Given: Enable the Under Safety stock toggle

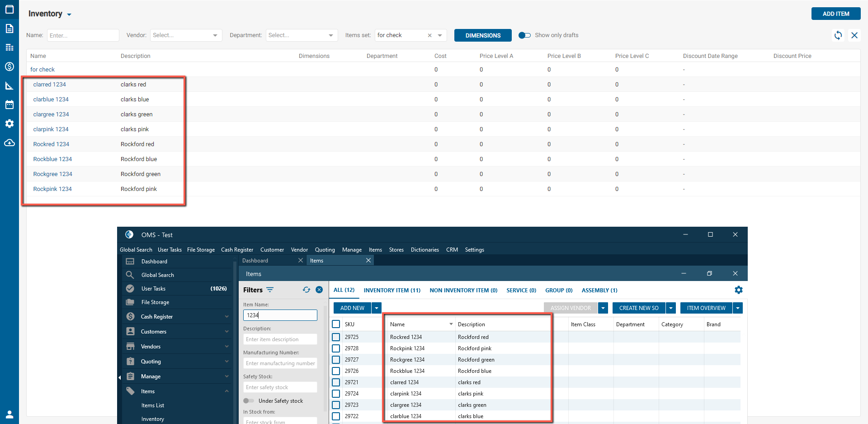Looking at the screenshot, I should pos(249,401).
